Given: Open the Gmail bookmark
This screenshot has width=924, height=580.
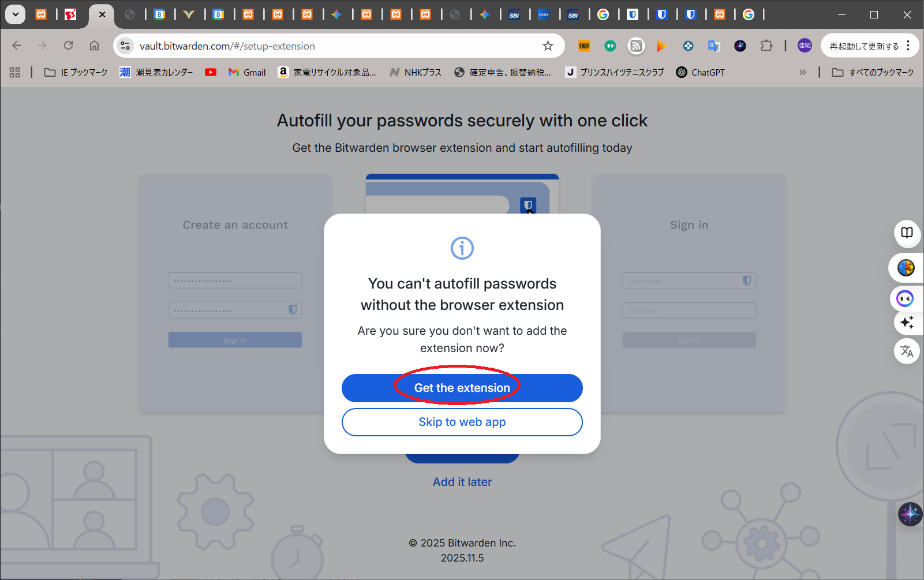Looking at the screenshot, I should pos(247,72).
